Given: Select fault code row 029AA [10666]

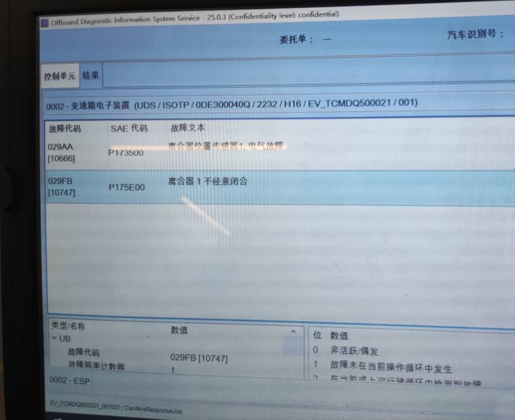Looking at the screenshot, I should [x=60, y=152].
